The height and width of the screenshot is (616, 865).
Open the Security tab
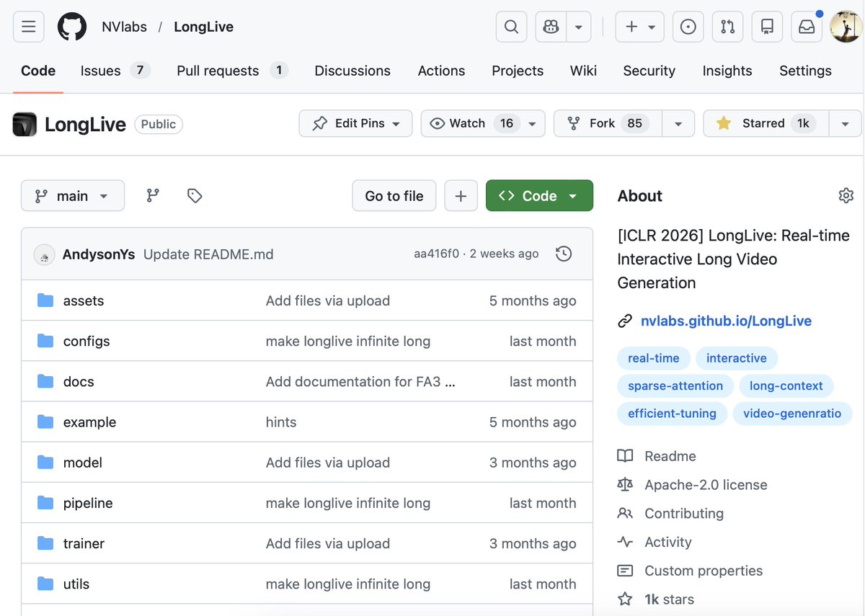[649, 71]
